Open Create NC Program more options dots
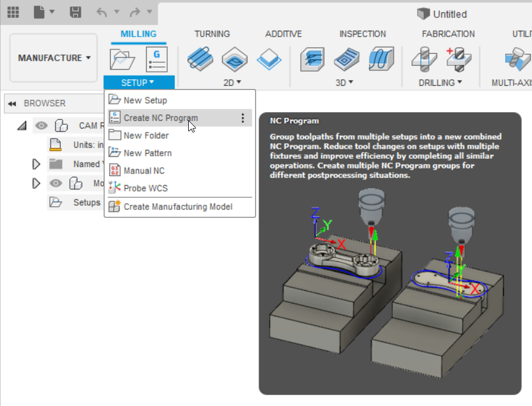This screenshot has height=406, width=532. (243, 118)
